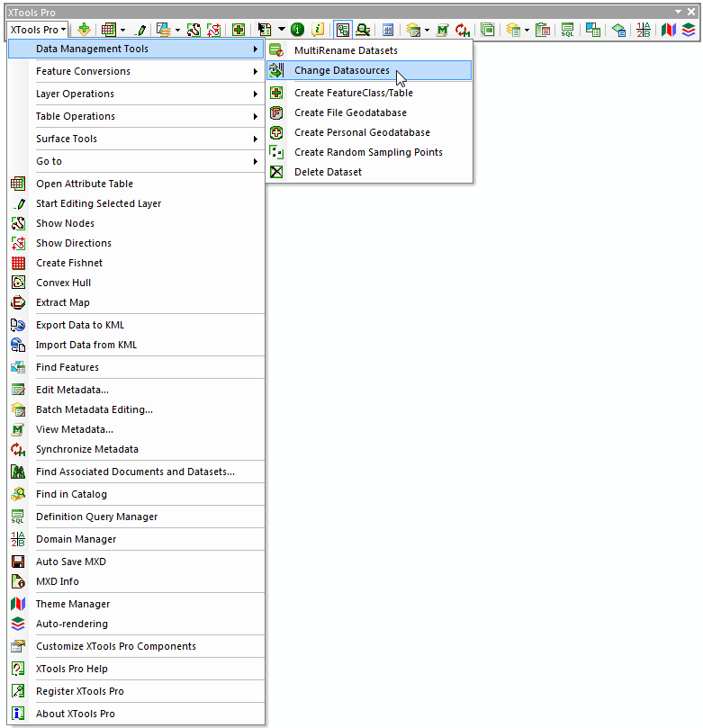Open View Metadata... menu entry
This screenshot has width=703, height=728.
tap(136, 429)
